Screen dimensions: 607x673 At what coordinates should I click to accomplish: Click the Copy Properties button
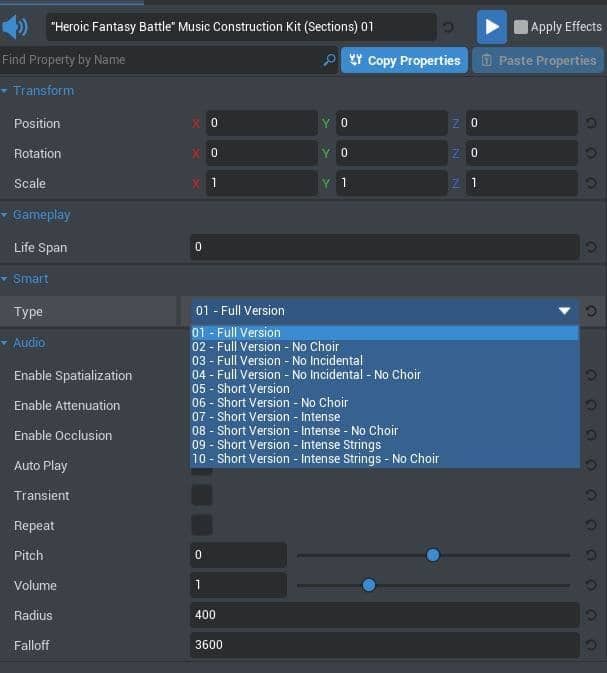404,61
